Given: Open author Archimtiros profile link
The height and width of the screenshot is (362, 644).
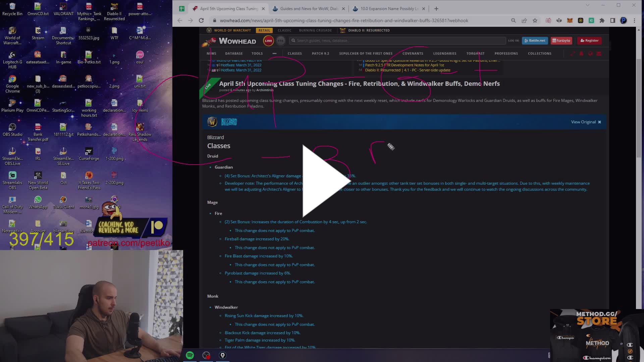Looking at the screenshot, I should coord(265,90).
